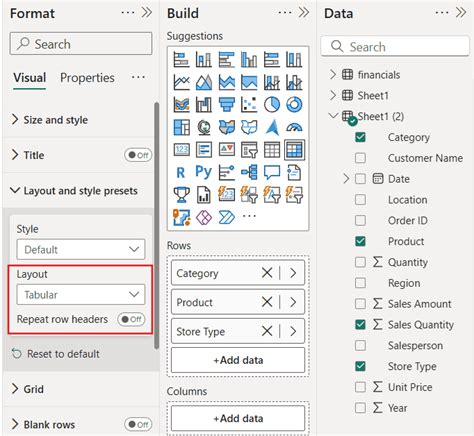This screenshot has height=436, width=474.
Task: Click the Format pane search field
Action: [x=81, y=44]
